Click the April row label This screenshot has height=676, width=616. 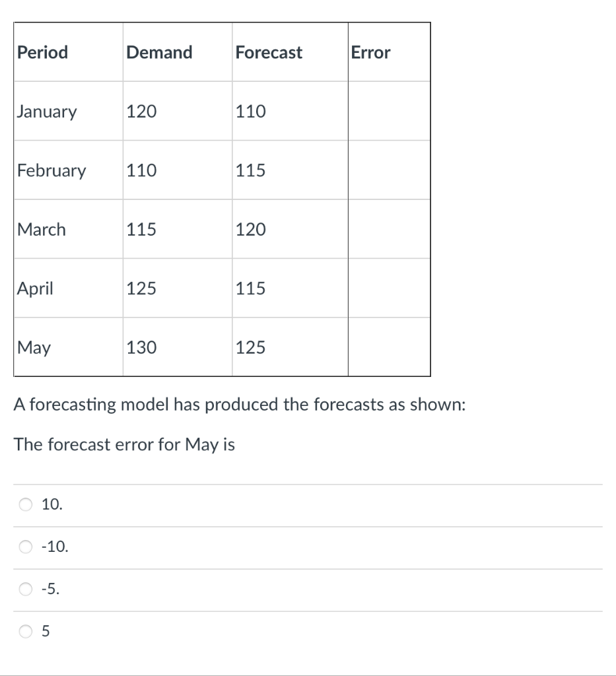[x=34, y=288]
